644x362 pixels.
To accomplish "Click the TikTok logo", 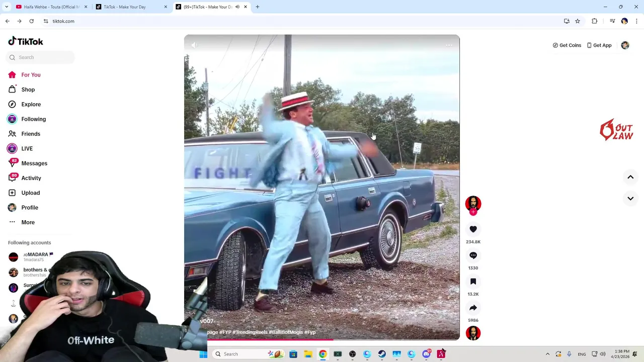I will tap(26, 41).
